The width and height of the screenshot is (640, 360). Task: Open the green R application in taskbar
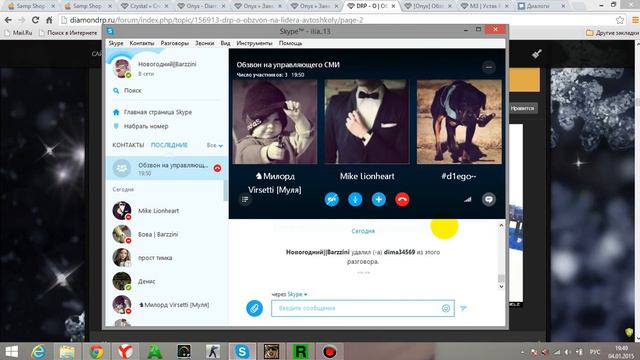coord(300,352)
